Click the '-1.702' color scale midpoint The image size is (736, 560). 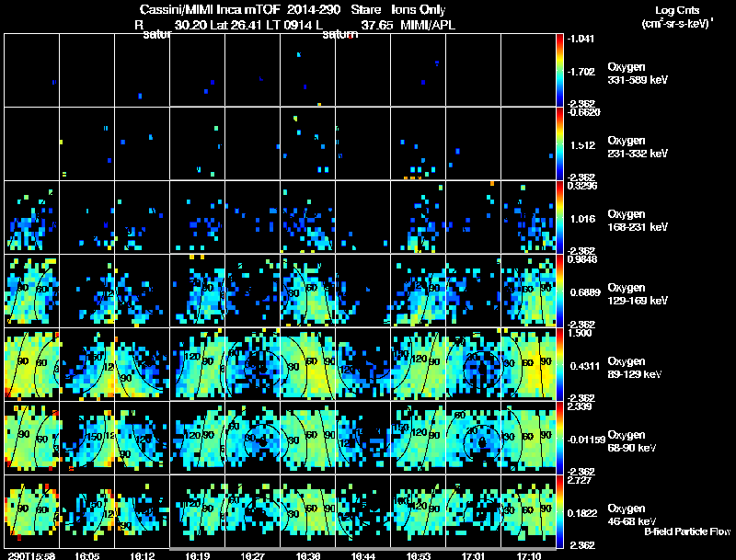coord(581,72)
